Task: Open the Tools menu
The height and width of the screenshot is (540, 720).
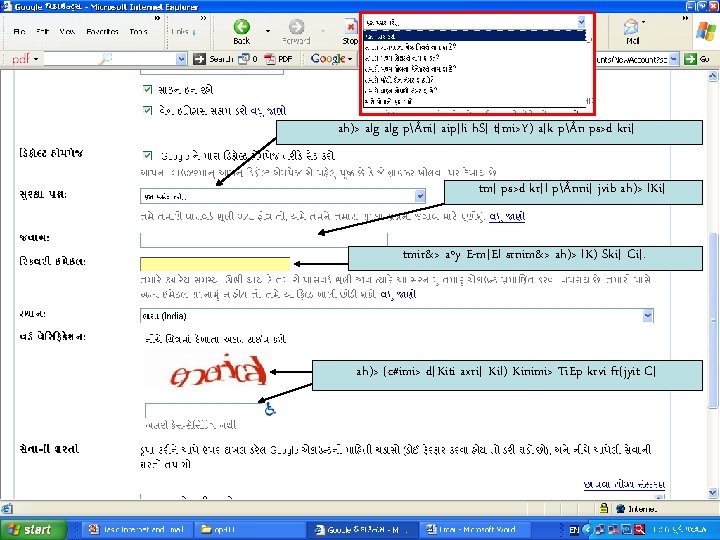Action: [138, 32]
